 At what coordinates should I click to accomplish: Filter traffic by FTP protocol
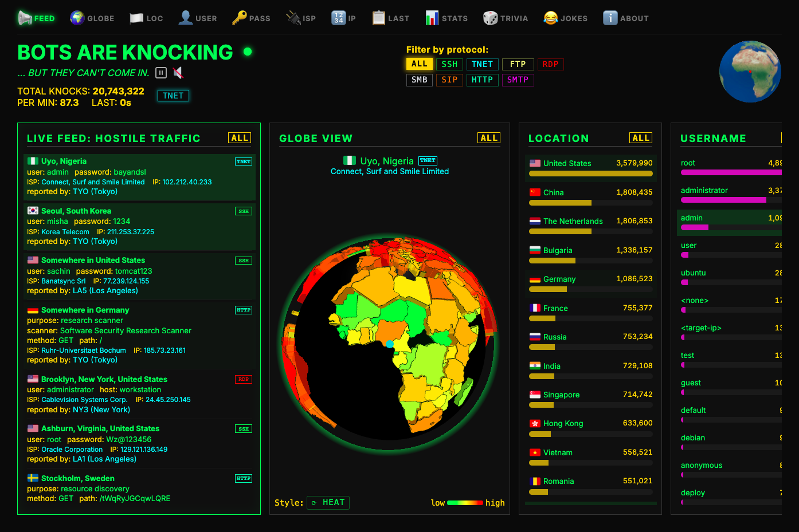point(518,64)
